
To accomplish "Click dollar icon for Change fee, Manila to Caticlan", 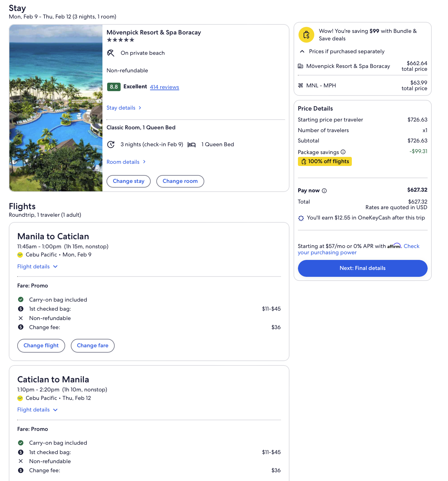I will 21,327.
